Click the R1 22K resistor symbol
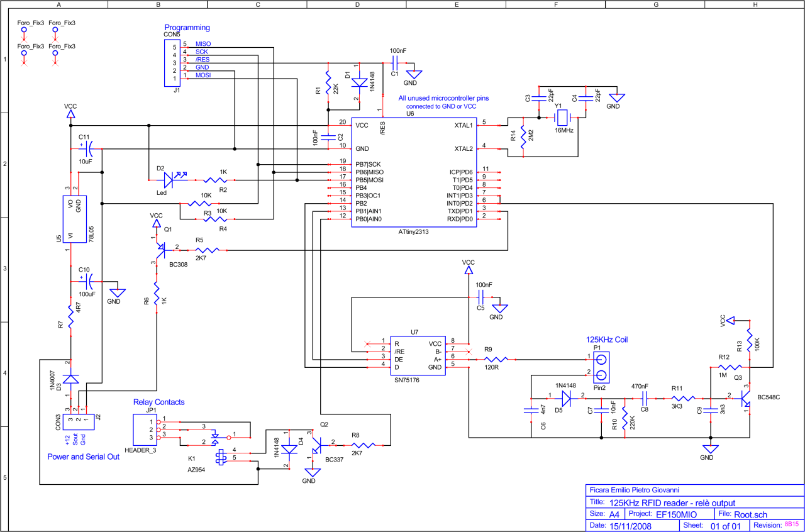Image resolution: width=805 pixels, height=532 pixels. 328,82
